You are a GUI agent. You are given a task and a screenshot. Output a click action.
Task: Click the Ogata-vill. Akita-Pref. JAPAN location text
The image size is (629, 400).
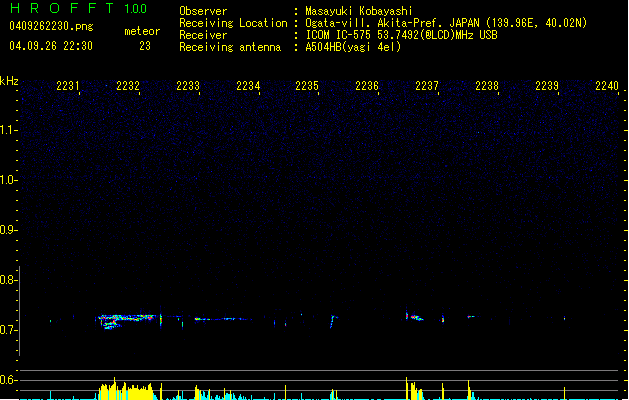446,23
